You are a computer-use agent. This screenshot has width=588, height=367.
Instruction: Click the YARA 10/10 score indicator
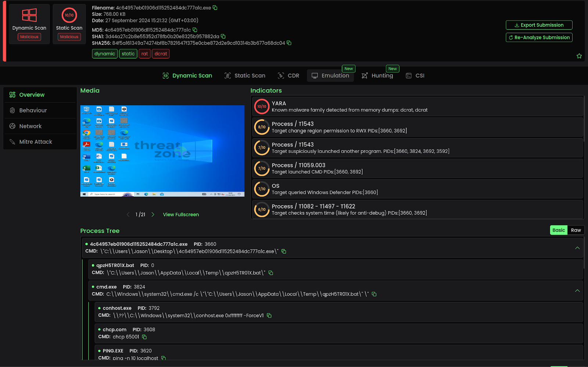[x=262, y=107]
